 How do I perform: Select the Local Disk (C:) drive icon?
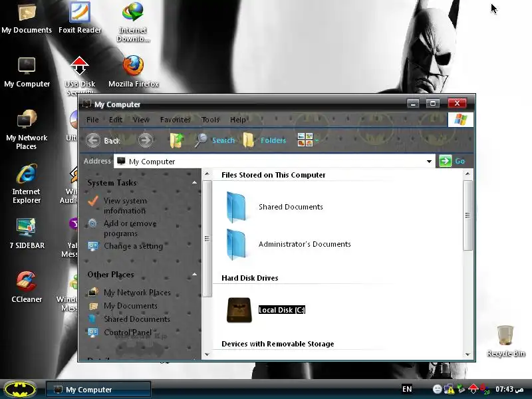(239, 310)
